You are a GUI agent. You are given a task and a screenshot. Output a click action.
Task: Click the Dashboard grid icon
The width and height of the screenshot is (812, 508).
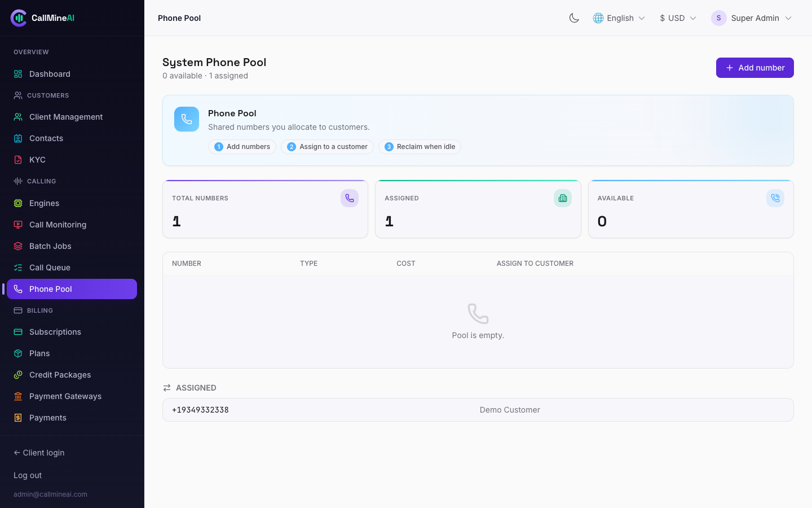[18, 74]
